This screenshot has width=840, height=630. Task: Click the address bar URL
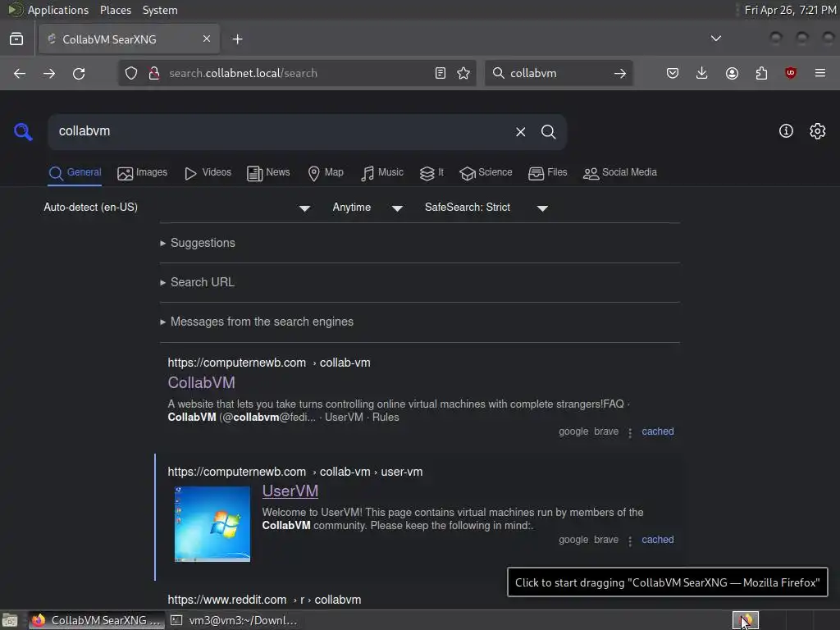point(298,73)
